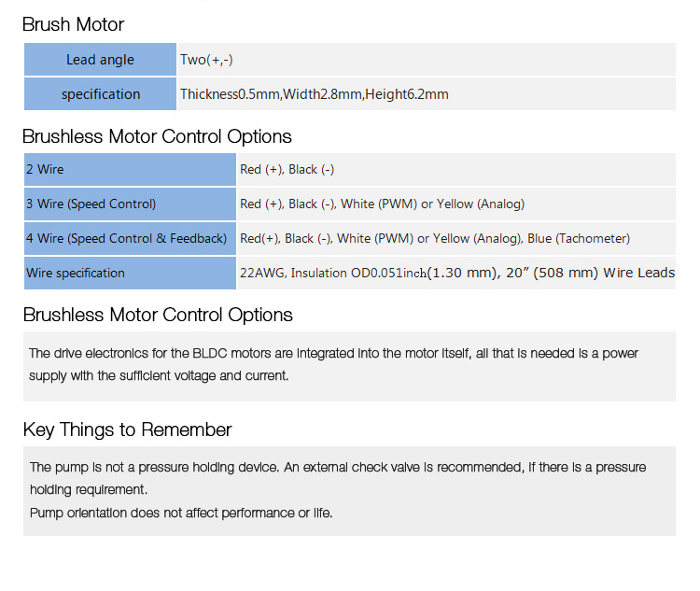
Task: Click the BLDC drive electronics paragraph
Action: 333,364
